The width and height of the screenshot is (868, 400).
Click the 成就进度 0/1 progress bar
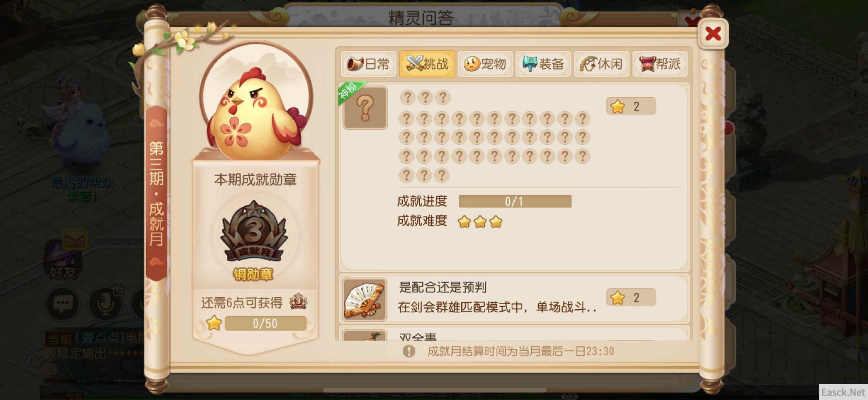point(515,201)
